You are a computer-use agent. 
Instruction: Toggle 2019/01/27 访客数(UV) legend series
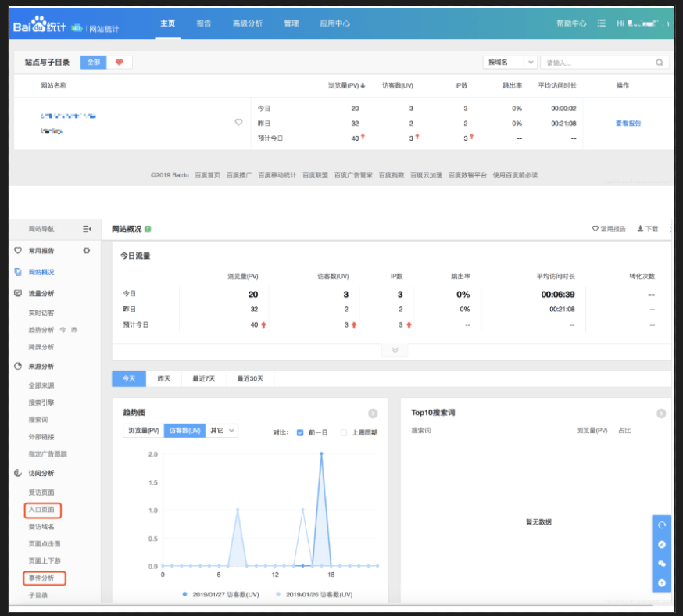[x=221, y=594]
